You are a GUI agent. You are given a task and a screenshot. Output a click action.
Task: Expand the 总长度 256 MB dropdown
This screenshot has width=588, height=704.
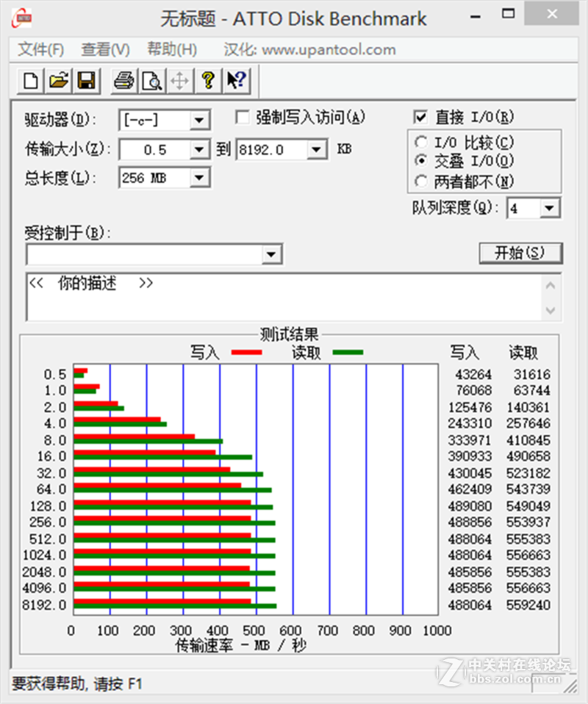click(x=199, y=177)
